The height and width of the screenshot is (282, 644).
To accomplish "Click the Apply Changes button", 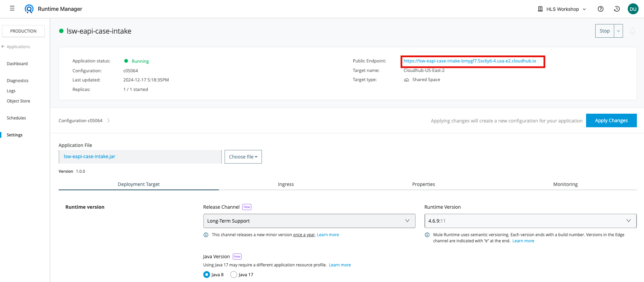I will pos(611,120).
